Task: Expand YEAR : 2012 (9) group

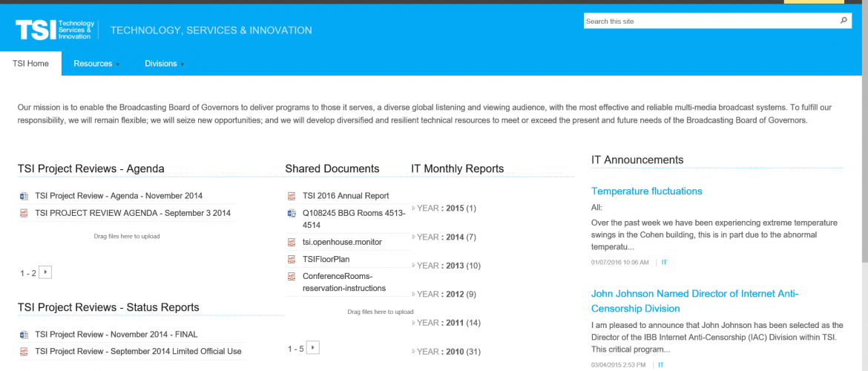Action: point(413,294)
